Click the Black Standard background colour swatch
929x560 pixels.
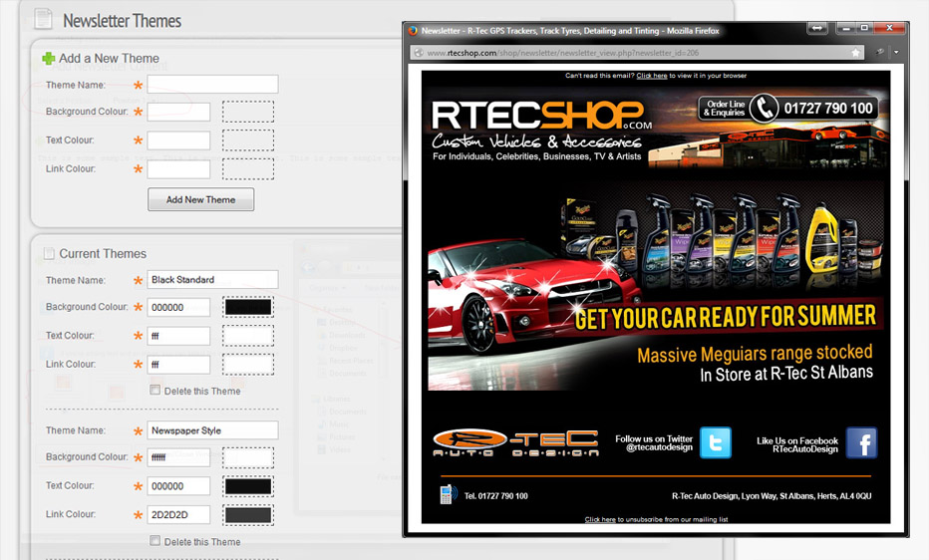248,307
